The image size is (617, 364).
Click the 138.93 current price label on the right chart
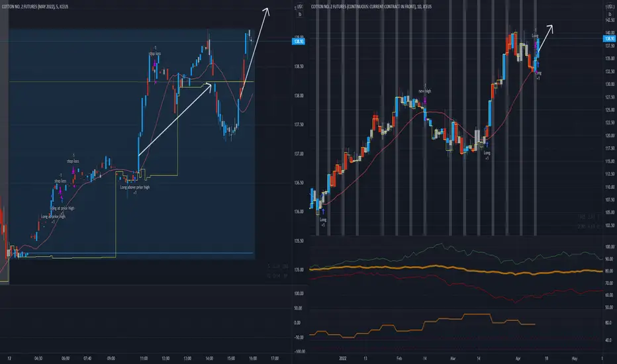(610, 38)
